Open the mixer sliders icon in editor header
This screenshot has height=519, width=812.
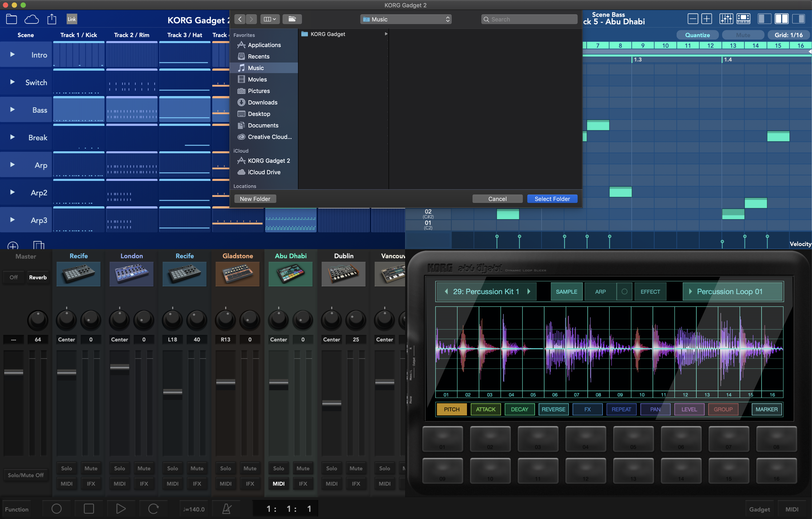(x=726, y=19)
